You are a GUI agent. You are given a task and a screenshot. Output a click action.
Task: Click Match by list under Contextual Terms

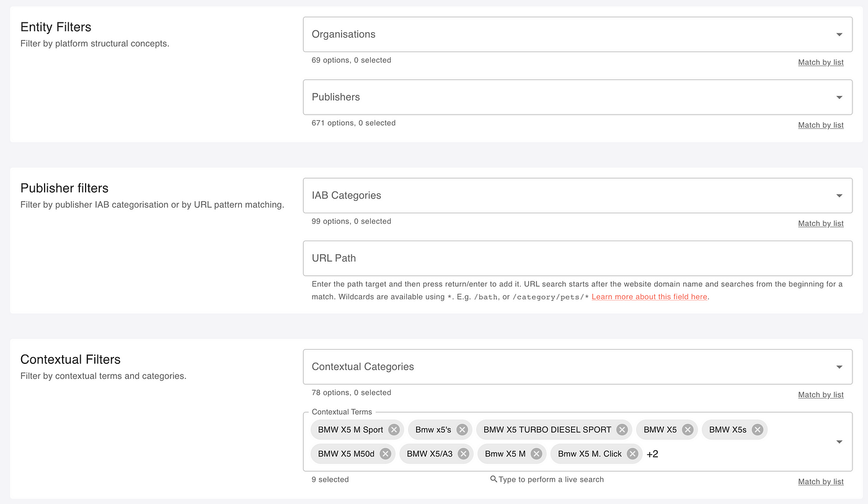point(821,481)
